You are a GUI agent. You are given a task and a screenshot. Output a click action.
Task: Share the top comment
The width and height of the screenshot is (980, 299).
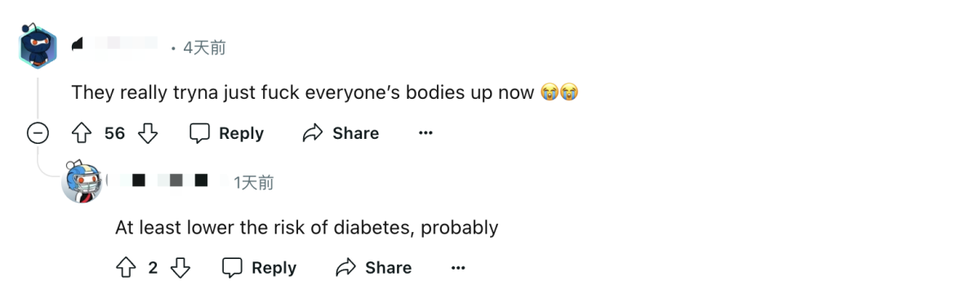click(x=341, y=133)
